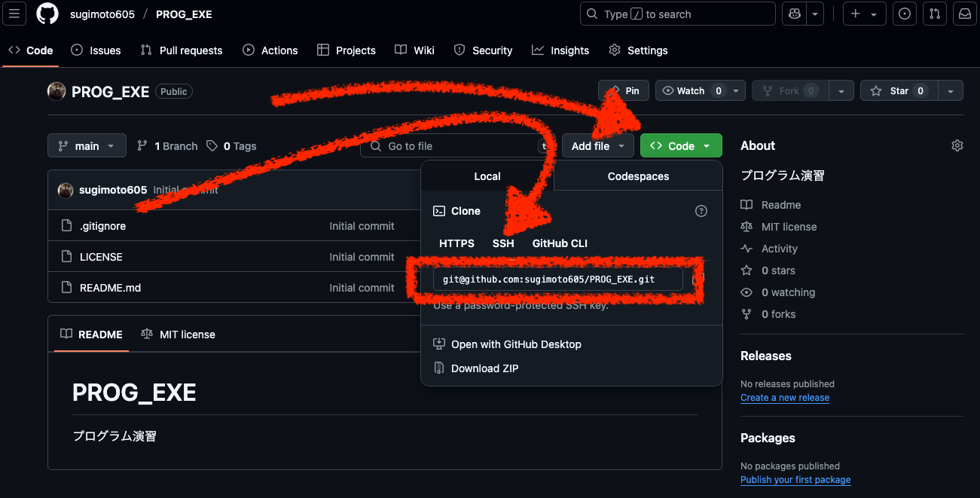
Task: Open the Watch notifications dropdown
Action: click(735, 90)
